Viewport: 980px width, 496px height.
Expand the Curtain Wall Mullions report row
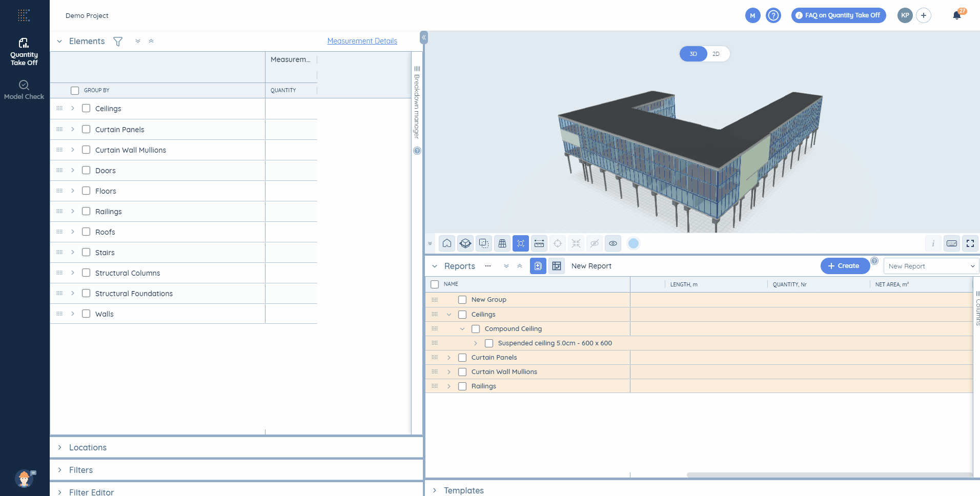pos(449,372)
